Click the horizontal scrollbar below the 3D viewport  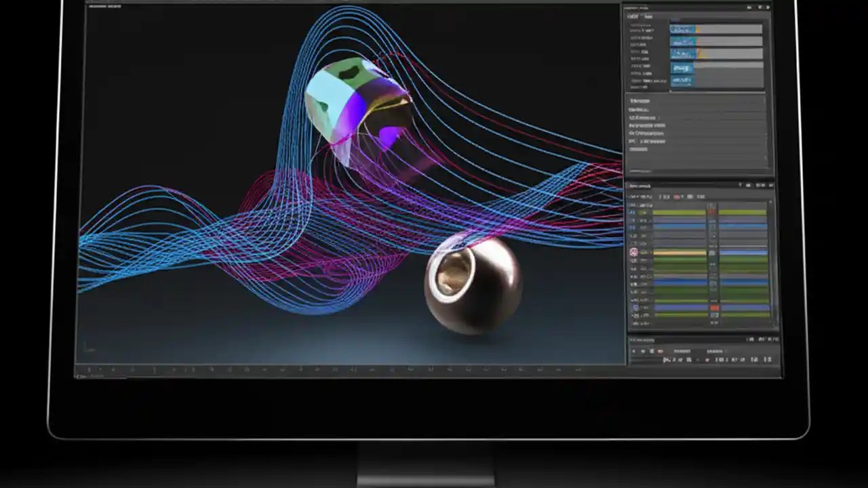[339, 372]
